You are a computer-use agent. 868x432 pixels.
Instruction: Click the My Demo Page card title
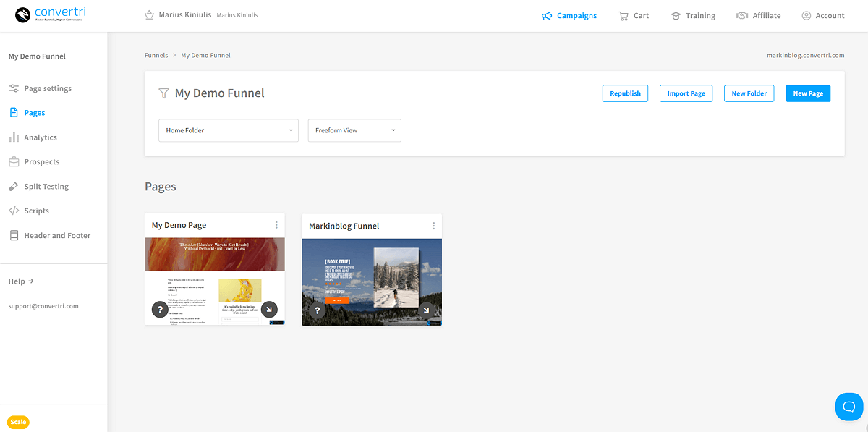(x=179, y=225)
